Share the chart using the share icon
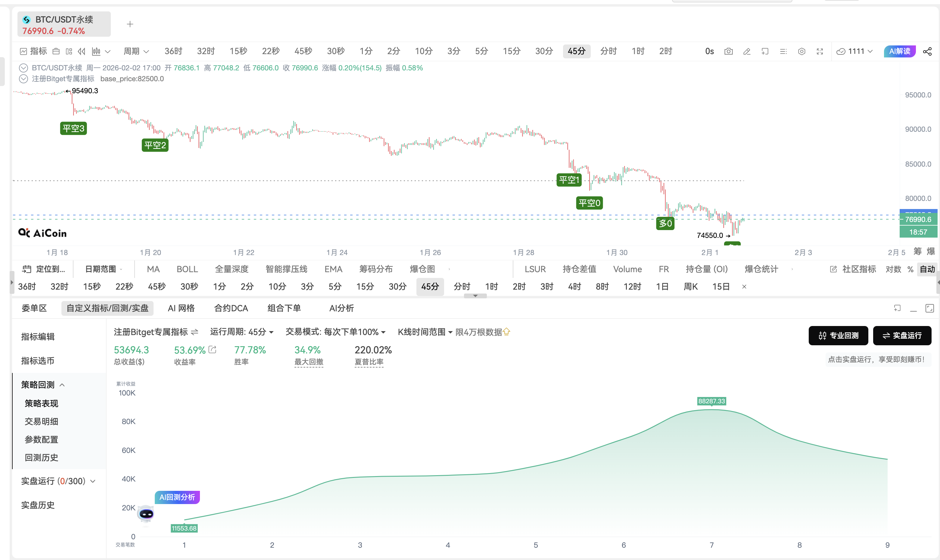Viewport: 940px width, 560px height. [928, 51]
